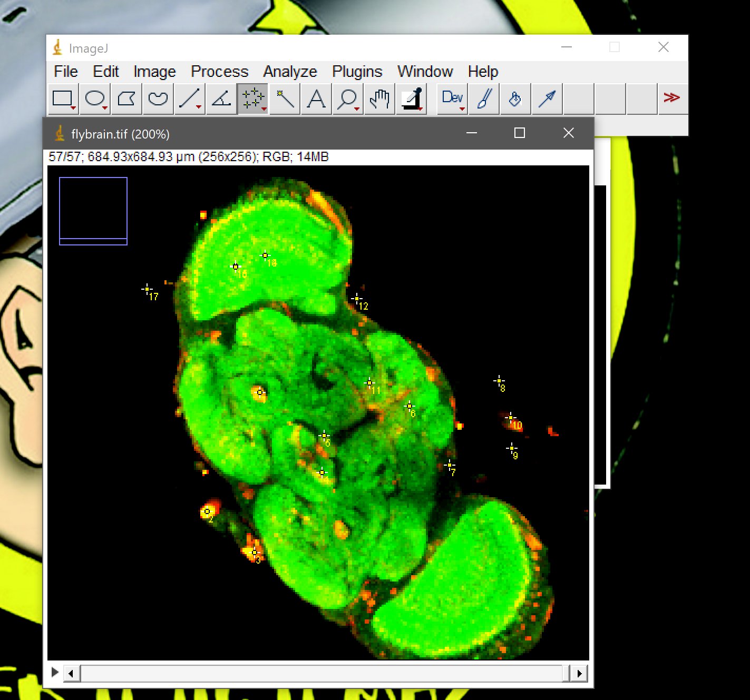Start stack animation with the play button

point(55,672)
